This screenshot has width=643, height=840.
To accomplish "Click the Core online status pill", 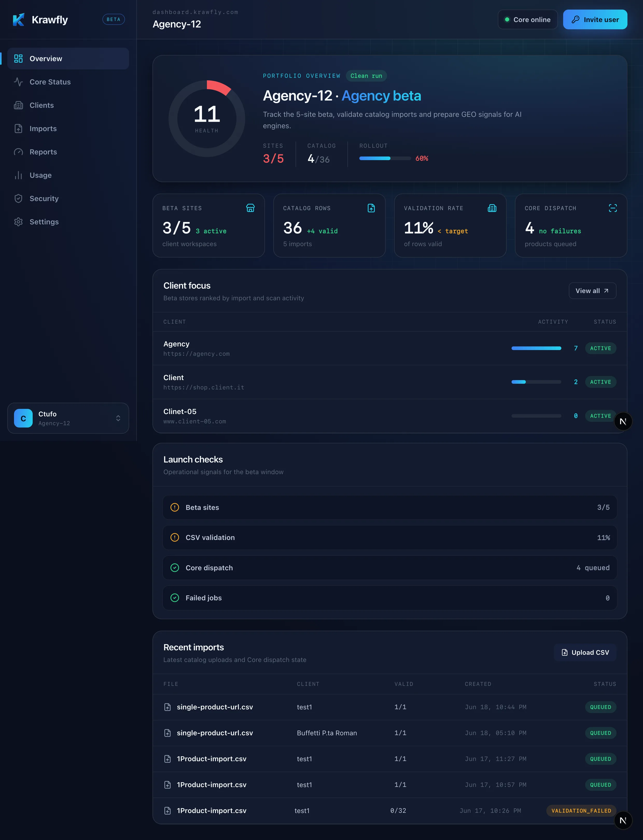I will click(x=527, y=19).
